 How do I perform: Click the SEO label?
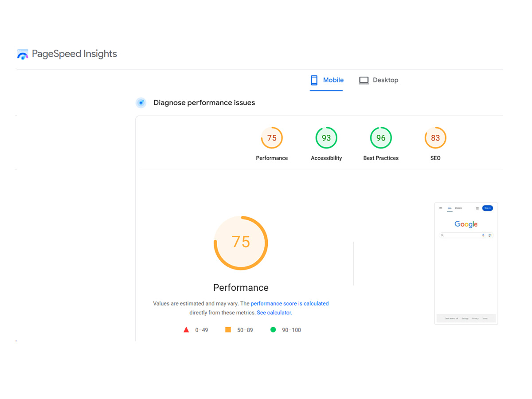tap(435, 158)
